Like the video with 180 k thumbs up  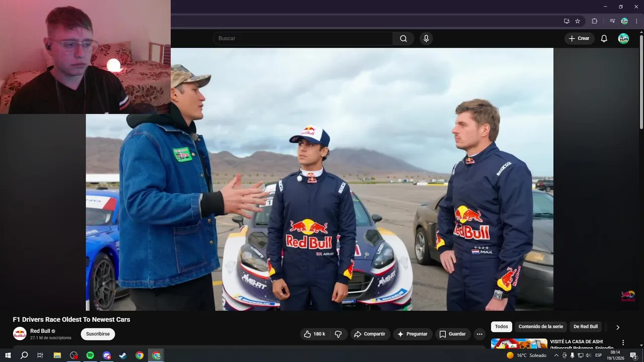(314, 334)
